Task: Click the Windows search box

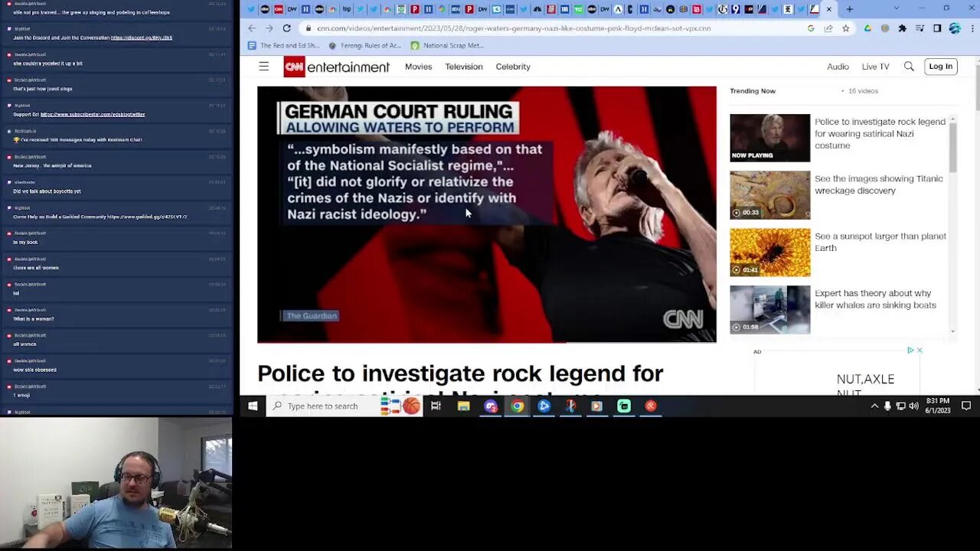Action: pos(345,406)
